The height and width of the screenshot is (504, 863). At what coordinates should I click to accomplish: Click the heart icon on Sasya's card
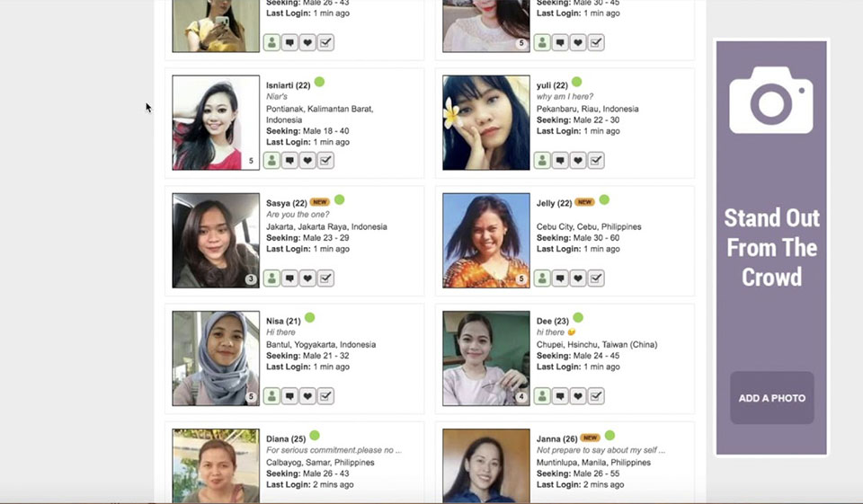pyautogui.click(x=307, y=279)
